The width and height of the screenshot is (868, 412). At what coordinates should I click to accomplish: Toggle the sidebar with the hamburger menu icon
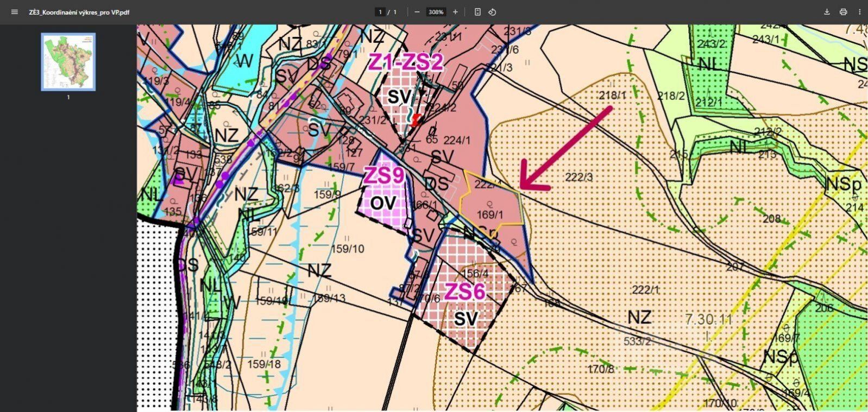click(x=15, y=12)
